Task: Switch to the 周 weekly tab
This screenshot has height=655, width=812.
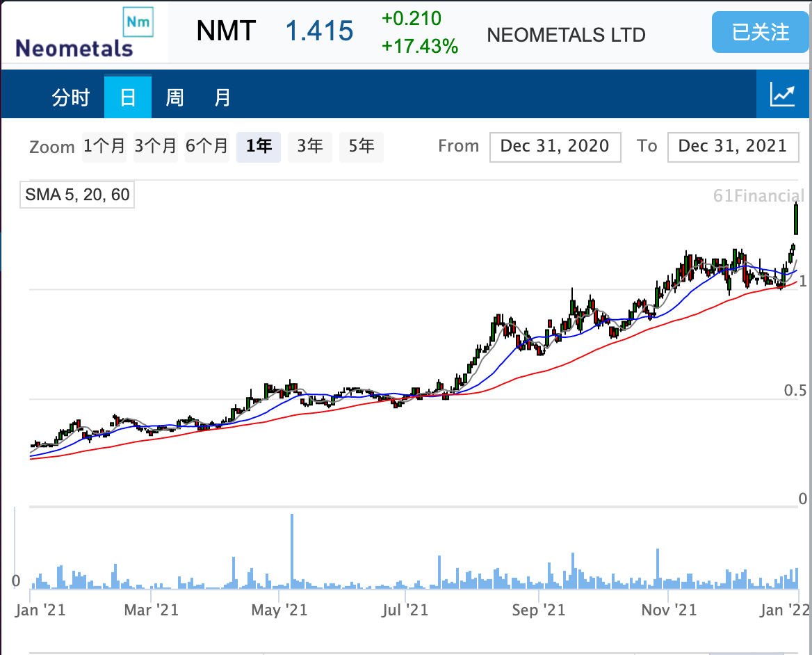Action: point(174,97)
